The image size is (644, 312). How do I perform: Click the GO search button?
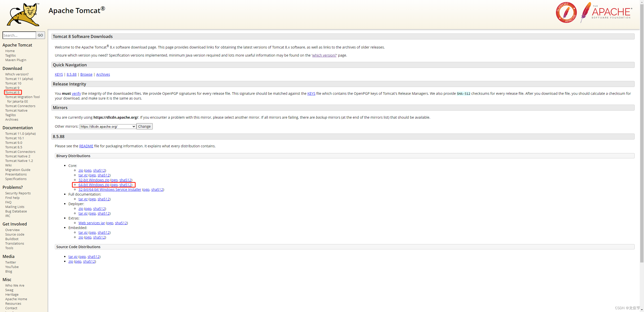40,35
